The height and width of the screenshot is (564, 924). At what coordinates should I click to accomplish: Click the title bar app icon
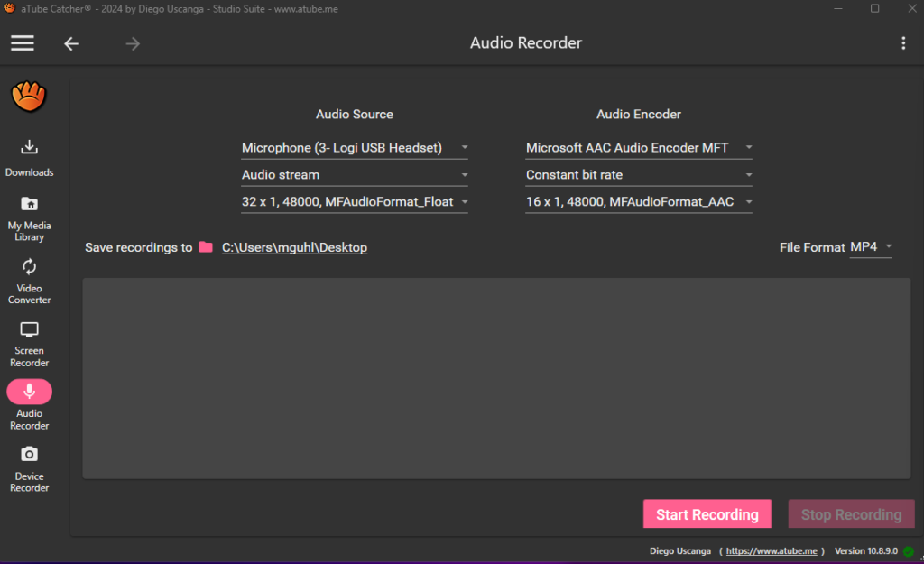pos(9,8)
